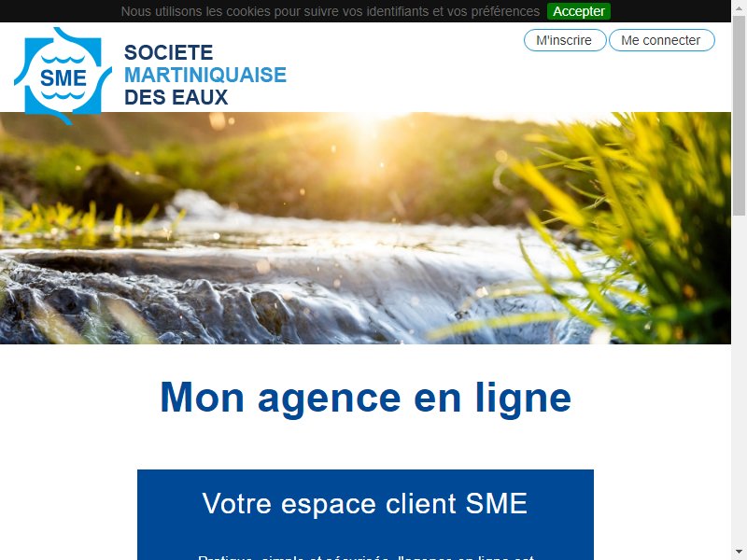The image size is (747, 560).
Task: Click the vertical scrollbar thumb
Action: click(739, 115)
